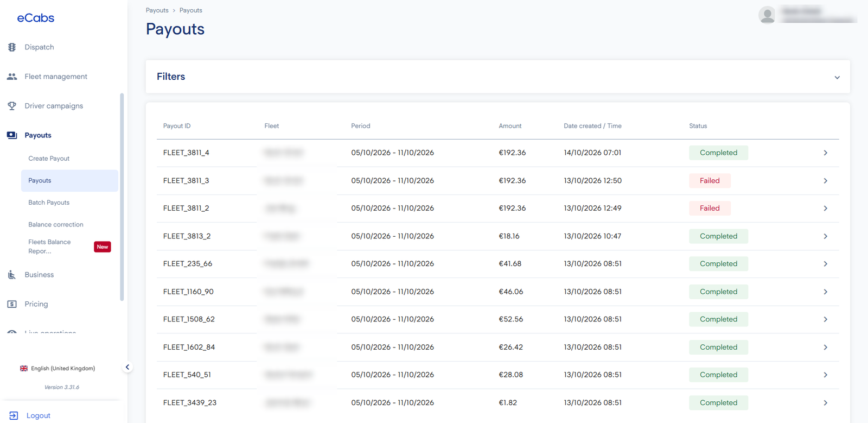Open details arrow for FLEET_3813_2

click(x=826, y=236)
